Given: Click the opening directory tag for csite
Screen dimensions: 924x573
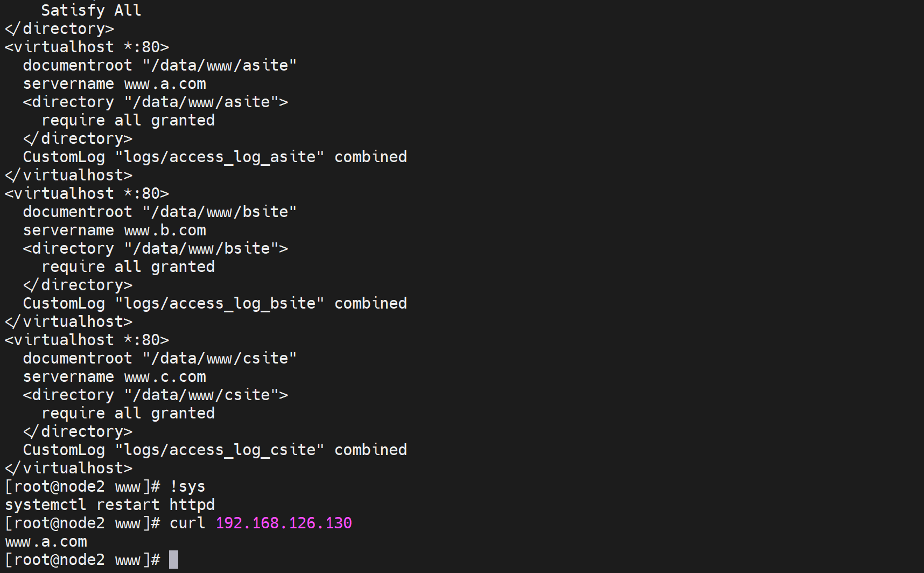Looking at the screenshot, I should point(155,395).
